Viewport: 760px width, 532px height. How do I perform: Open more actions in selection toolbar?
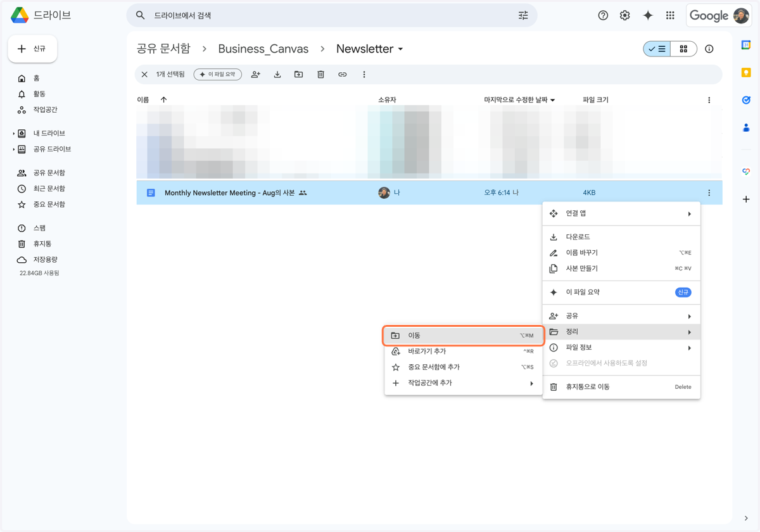pyautogui.click(x=364, y=75)
